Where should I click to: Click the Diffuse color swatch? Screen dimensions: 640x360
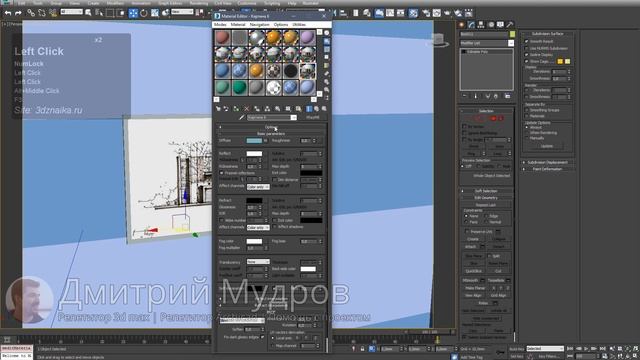(254, 140)
